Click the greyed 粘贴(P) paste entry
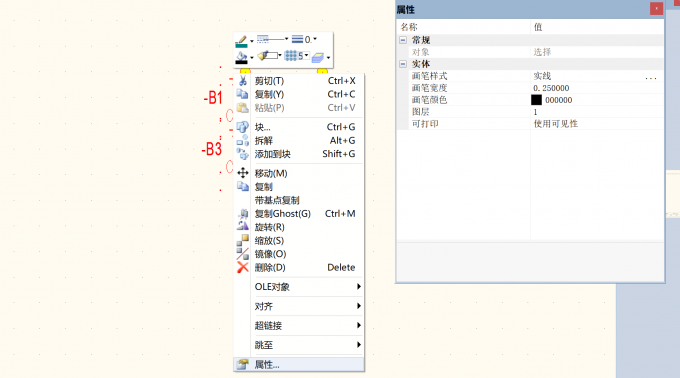Viewport: 680px width, 378px height. coord(299,108)
